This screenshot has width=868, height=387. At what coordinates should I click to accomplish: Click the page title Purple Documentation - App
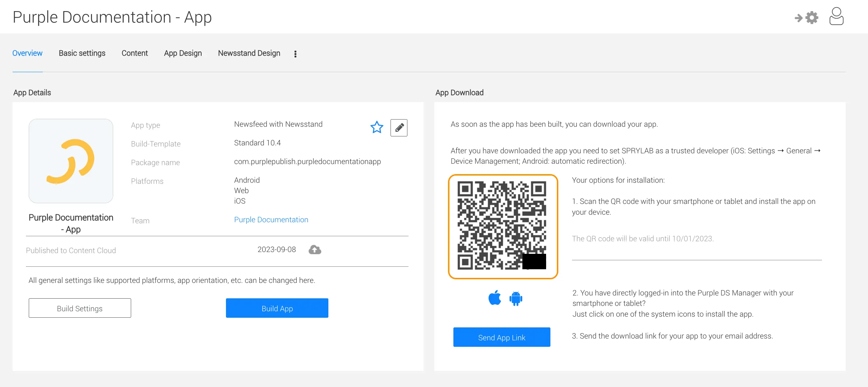pyautogui.click(x=112, y=17)
